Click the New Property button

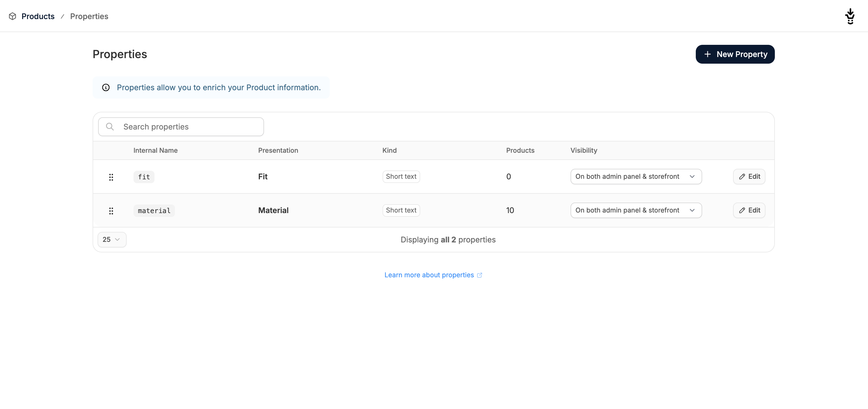735,54
